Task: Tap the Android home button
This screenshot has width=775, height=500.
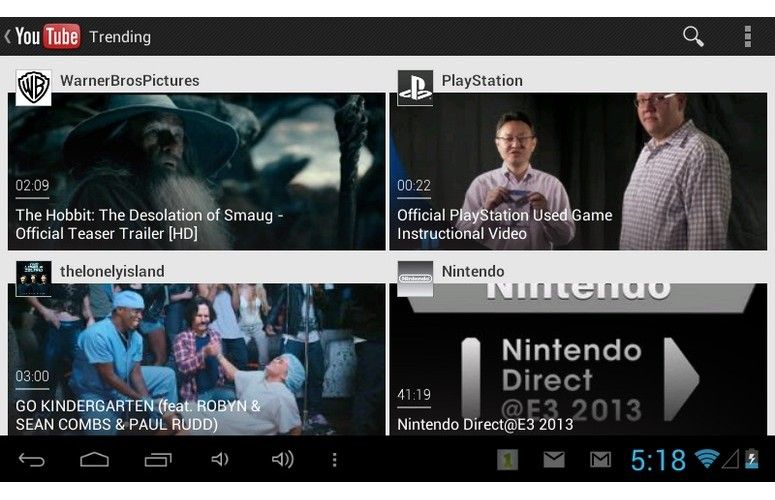Action: [x=94, y=460]
